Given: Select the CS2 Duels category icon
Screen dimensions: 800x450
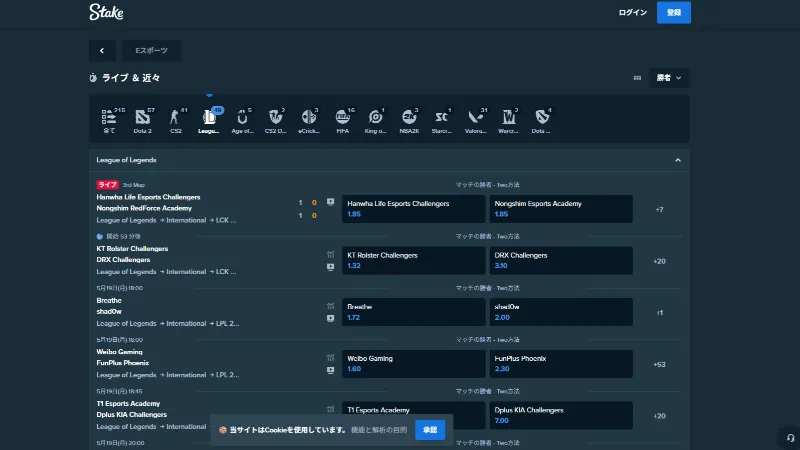Looking at the screenshot, I should pyautogui.click(x=276, y=121).
